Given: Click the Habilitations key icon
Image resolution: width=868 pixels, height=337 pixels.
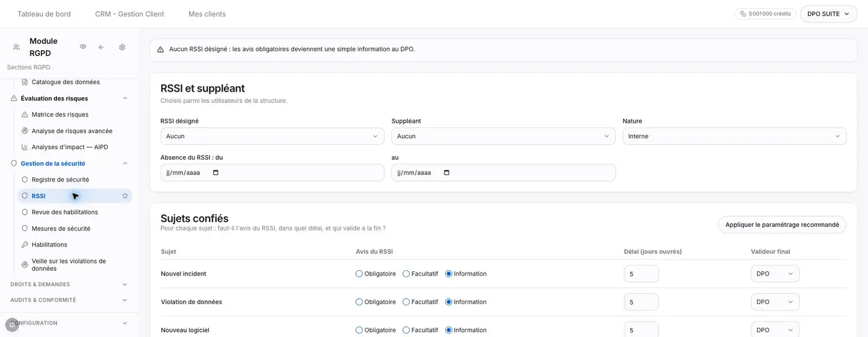Looking at the screenshot, I should coord(25,245).
